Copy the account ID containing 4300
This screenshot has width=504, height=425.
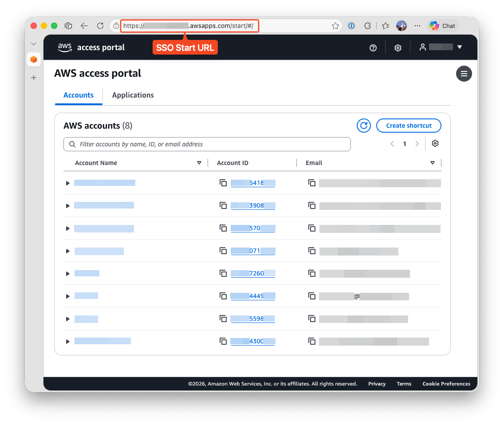223,342
